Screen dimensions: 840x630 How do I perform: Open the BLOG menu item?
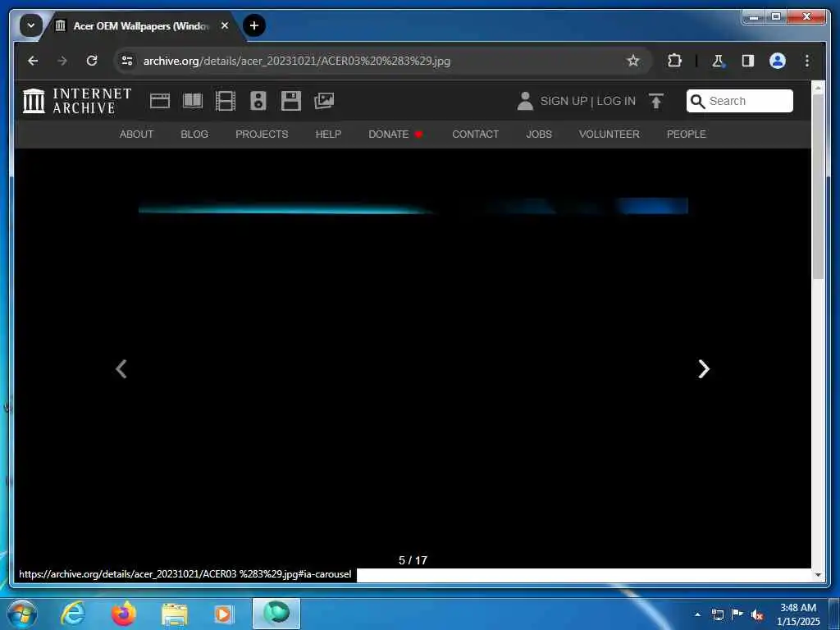(x=194, y=134)
